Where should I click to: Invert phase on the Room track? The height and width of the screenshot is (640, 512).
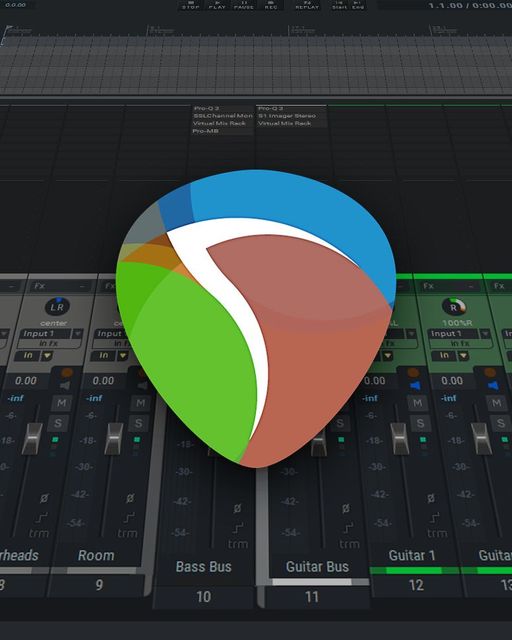(x=130, y=498)
